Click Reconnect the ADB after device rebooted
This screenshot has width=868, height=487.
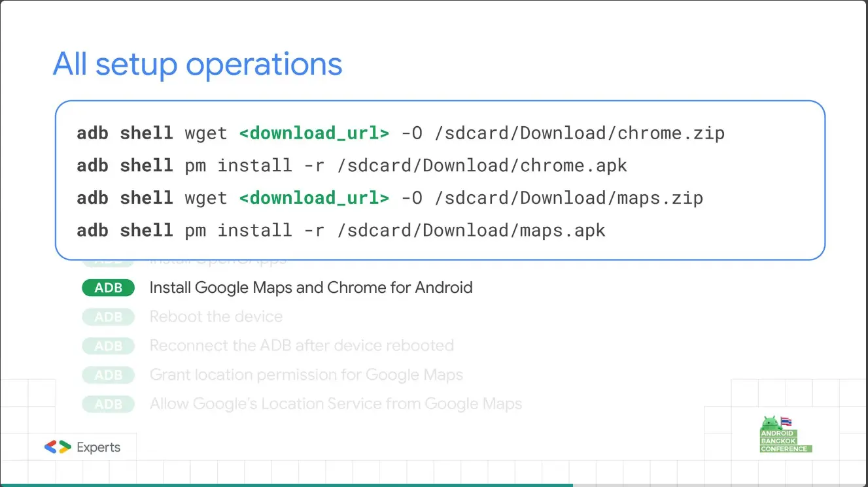[302, 346]
